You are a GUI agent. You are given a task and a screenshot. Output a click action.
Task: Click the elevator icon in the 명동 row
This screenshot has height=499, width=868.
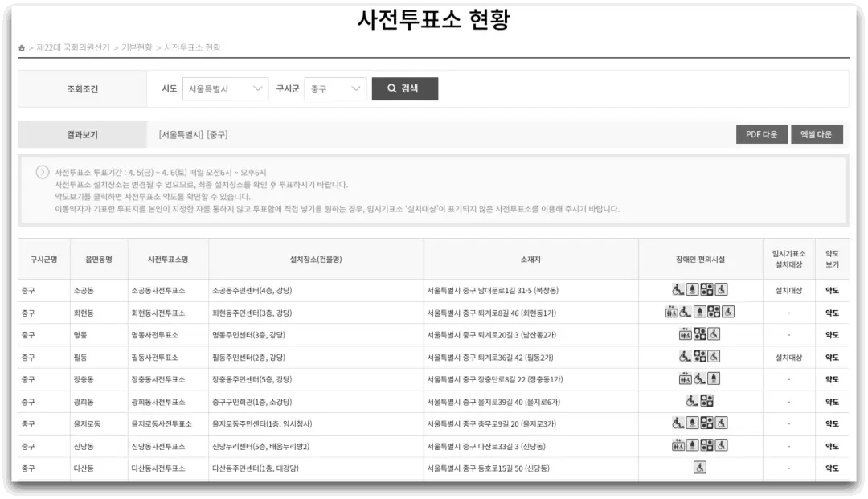(685, 333)
